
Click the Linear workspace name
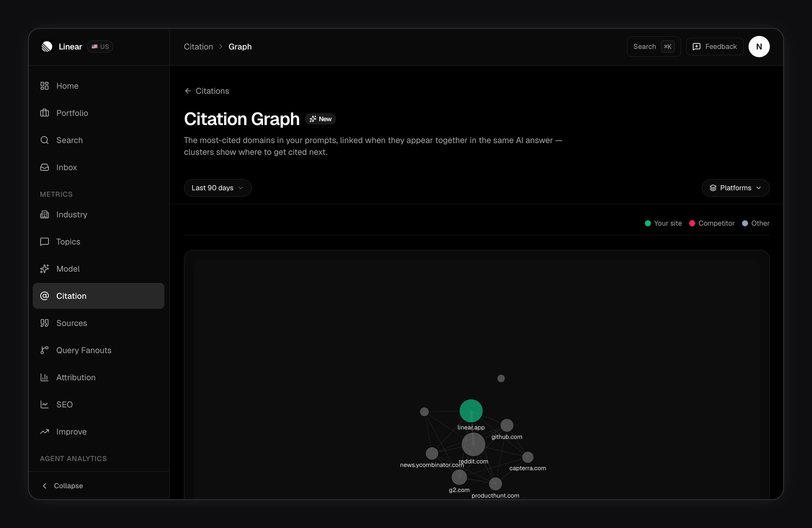point(70,47)
